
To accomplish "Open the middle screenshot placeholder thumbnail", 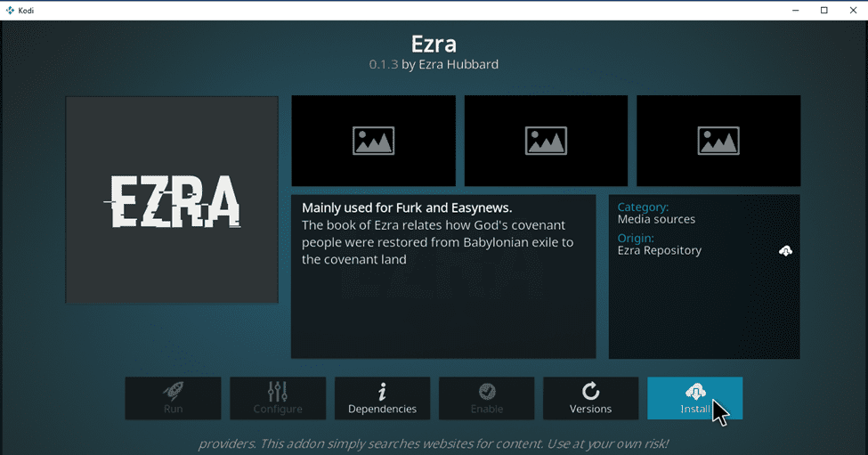I will click(x=546, y=141).
